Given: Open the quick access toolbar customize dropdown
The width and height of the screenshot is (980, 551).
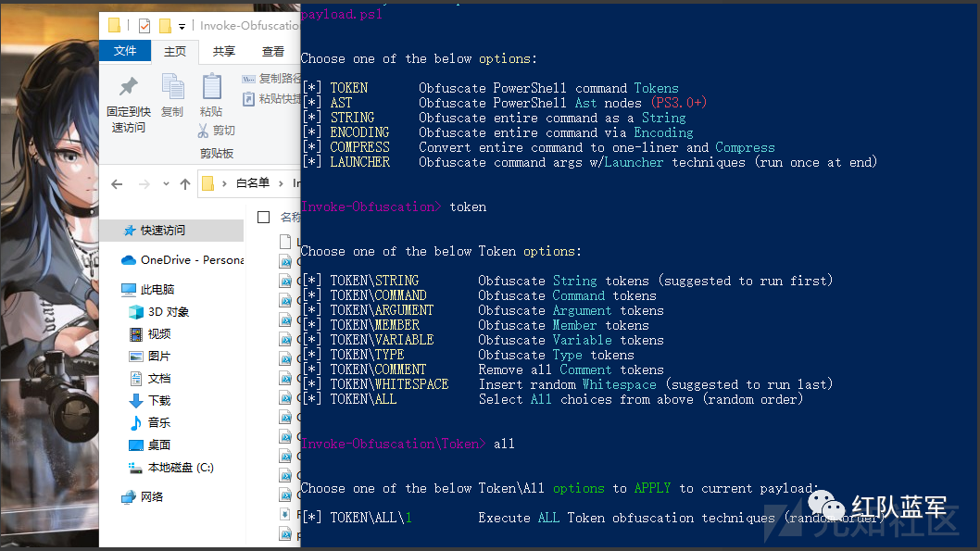Looking at the screenshot, I should click(x=182, y=26).
